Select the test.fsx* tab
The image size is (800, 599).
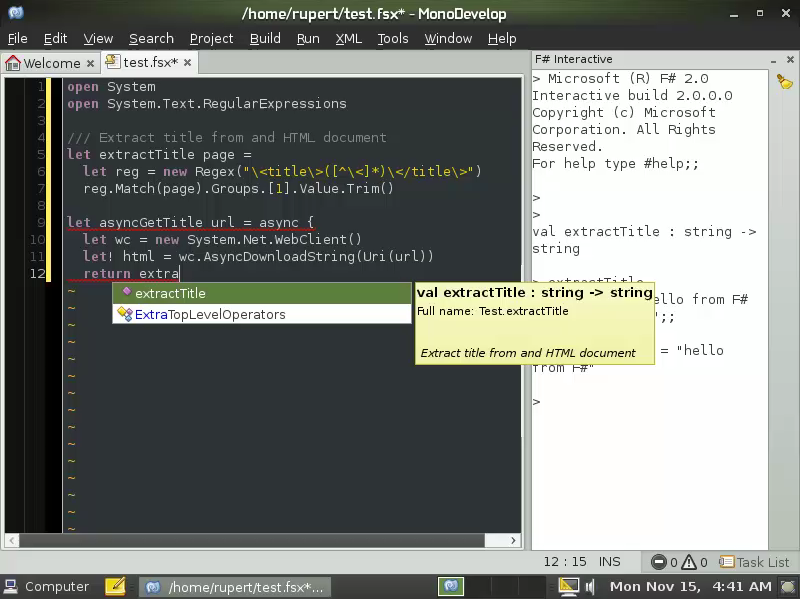coord(149,62)
